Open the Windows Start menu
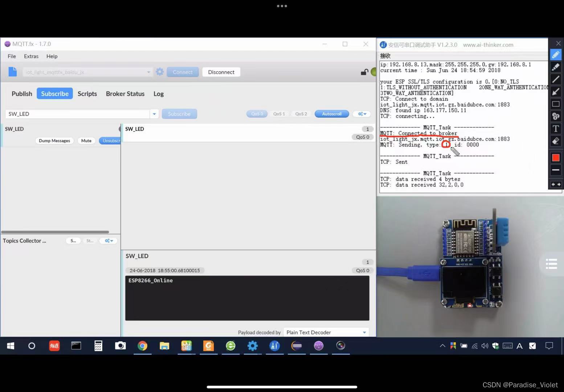 coord(11,346)
